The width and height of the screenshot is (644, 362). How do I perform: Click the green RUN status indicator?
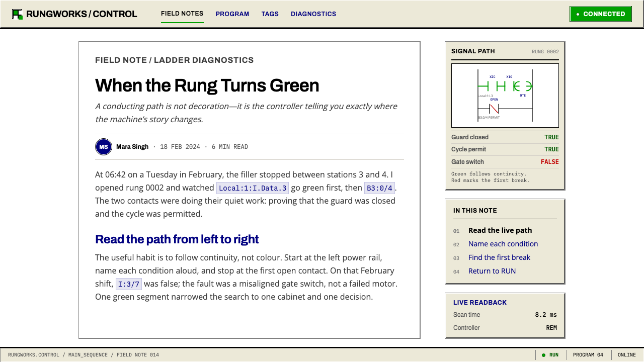pos(550,355)
